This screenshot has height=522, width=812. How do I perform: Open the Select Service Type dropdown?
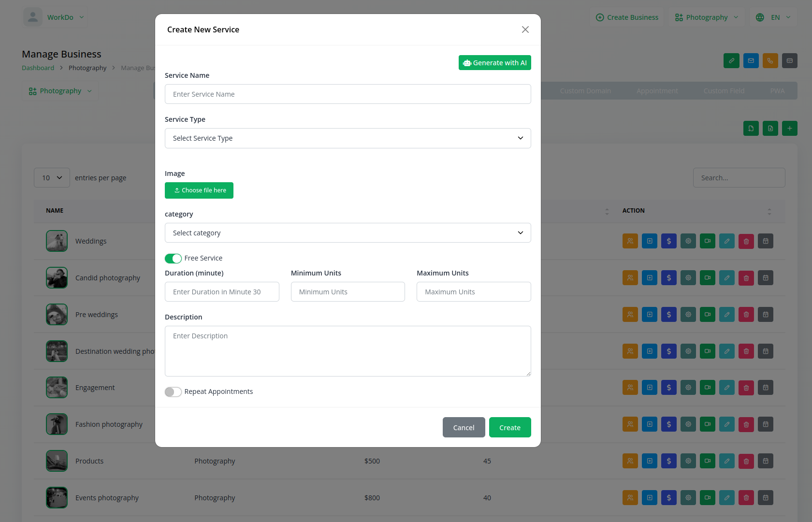tap(348, 138)
